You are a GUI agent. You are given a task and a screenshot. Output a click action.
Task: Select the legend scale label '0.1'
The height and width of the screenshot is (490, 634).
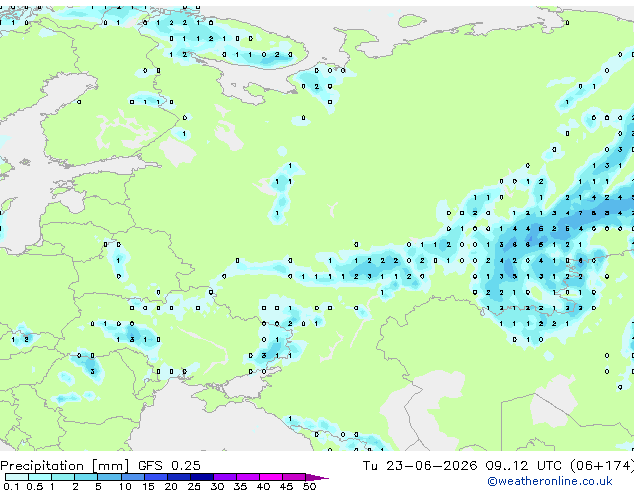point(11,486)
